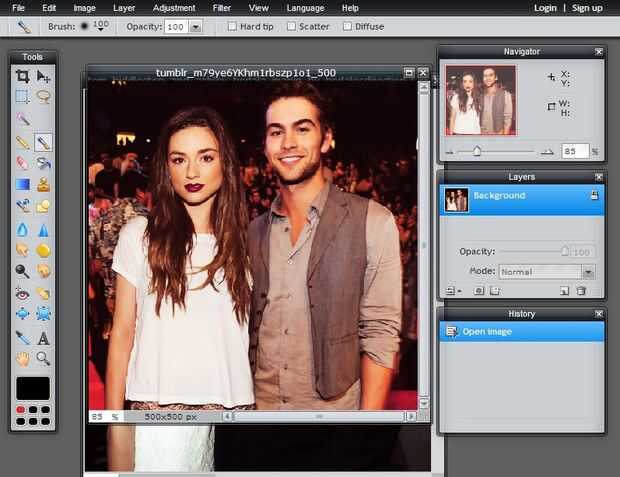Select the Type text tool
620x477 pixels.
click(x=43, y=338)
